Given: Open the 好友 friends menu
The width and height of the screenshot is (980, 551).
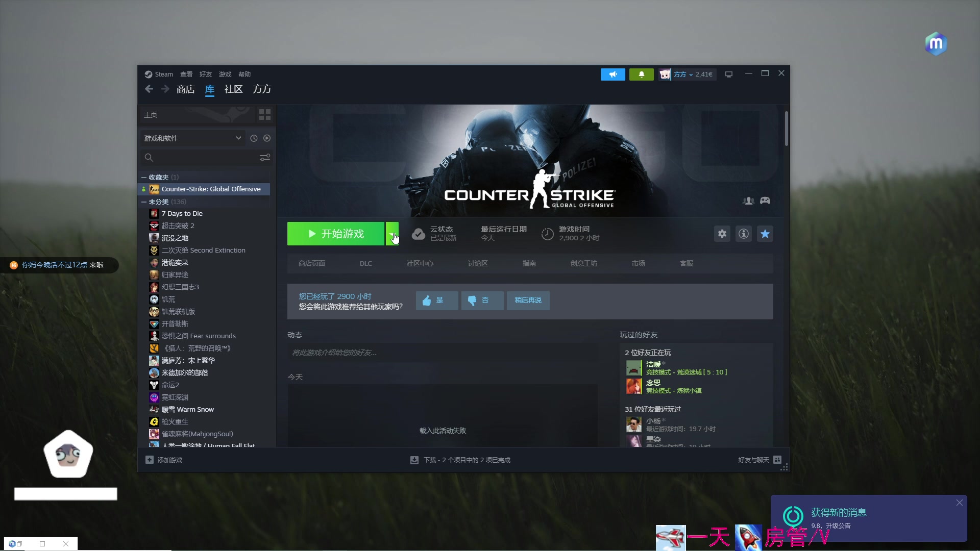Looking at the screenshot, I should [206, 74].
